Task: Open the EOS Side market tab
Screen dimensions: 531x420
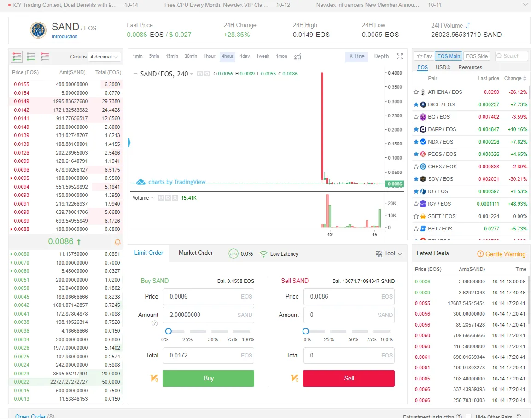Action: pyautogui.click(x=477, y=56)
